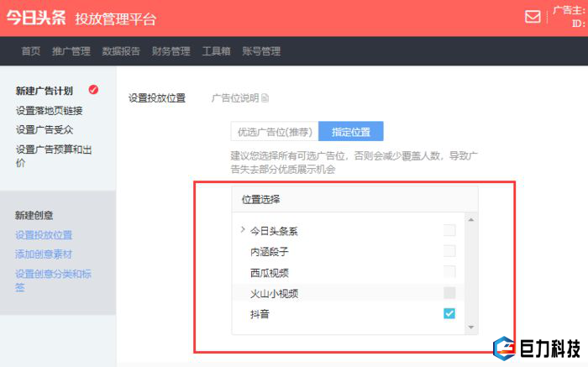Select the 新建广告计划 sidebar heading
This screenshot has height=367, width=588.
(x=45, y=91)
